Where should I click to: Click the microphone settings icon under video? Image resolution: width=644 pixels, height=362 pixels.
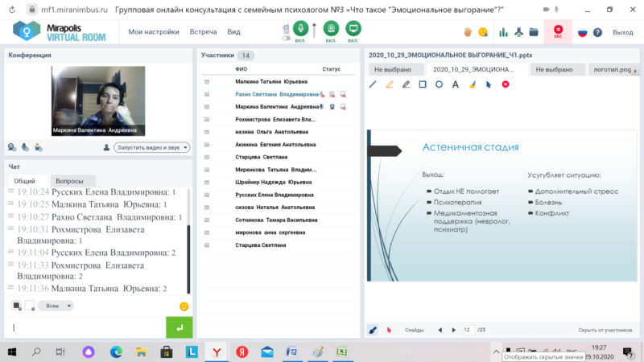pos(25,147)
